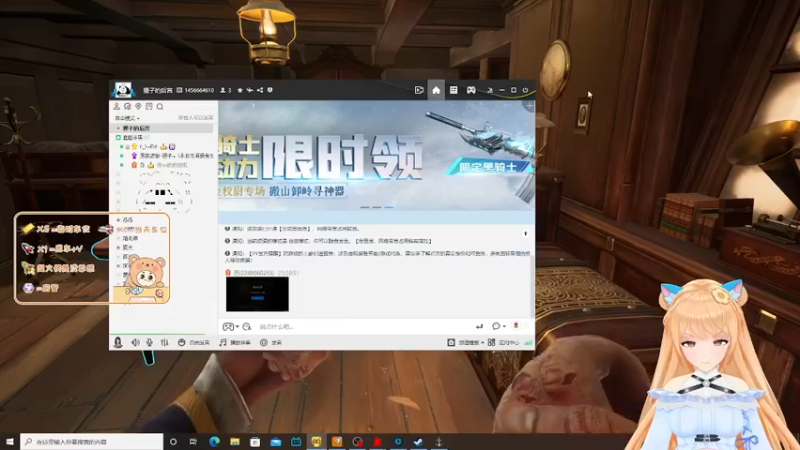Viewport: 800px width, 450px height.
Task: Click the headset icon in sidebar toolbar
Action: [x=127, y=107]
